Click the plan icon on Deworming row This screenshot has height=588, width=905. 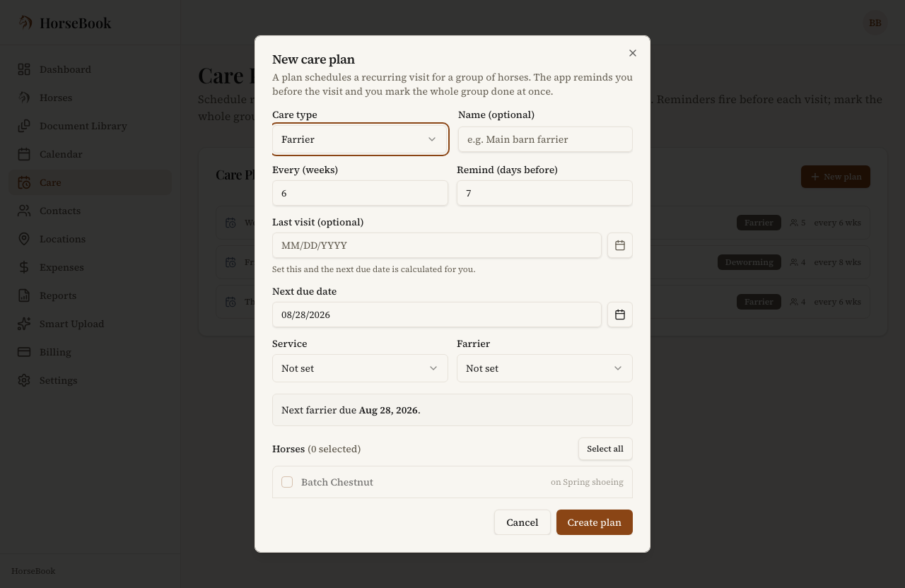[230, 262]
